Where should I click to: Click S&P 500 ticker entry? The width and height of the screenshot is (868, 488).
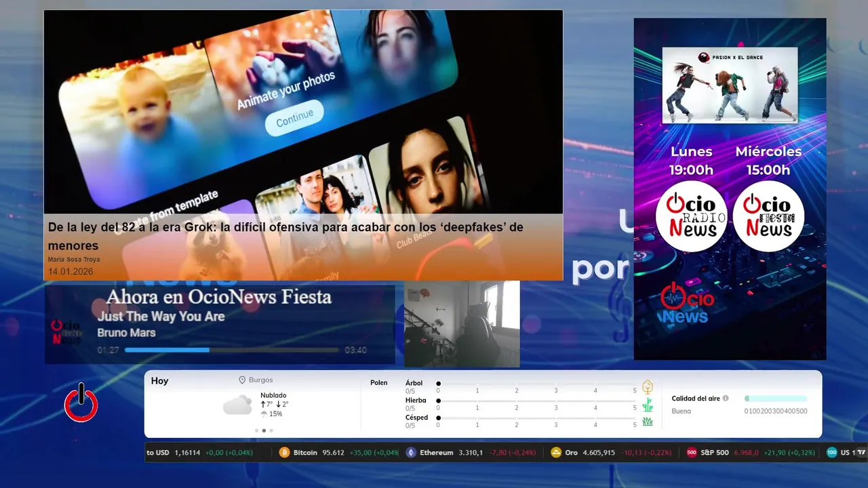click(x=751, y=453)
